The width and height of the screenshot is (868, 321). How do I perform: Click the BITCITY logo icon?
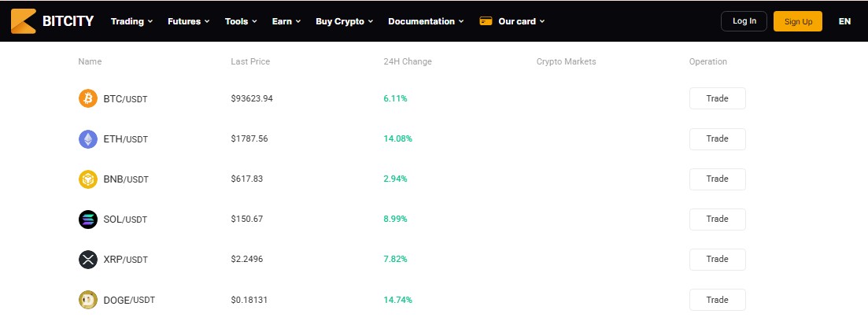pyautogui.click(x=24, y=21)
